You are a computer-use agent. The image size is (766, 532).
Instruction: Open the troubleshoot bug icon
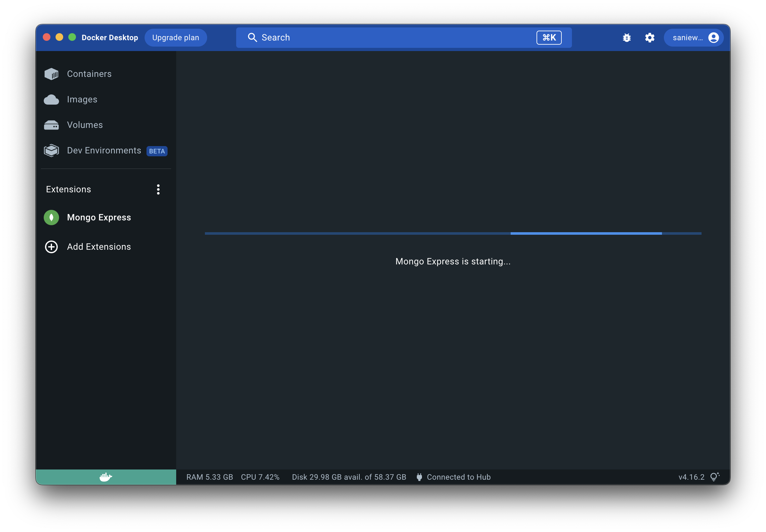tap(627, 38)
